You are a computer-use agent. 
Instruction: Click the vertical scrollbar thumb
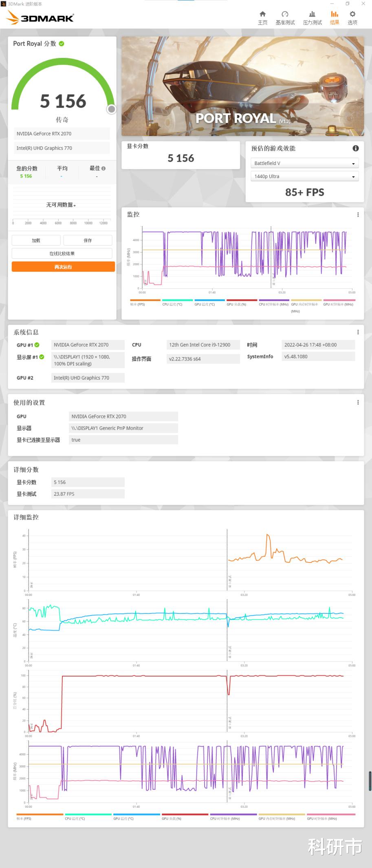point(370,781)
